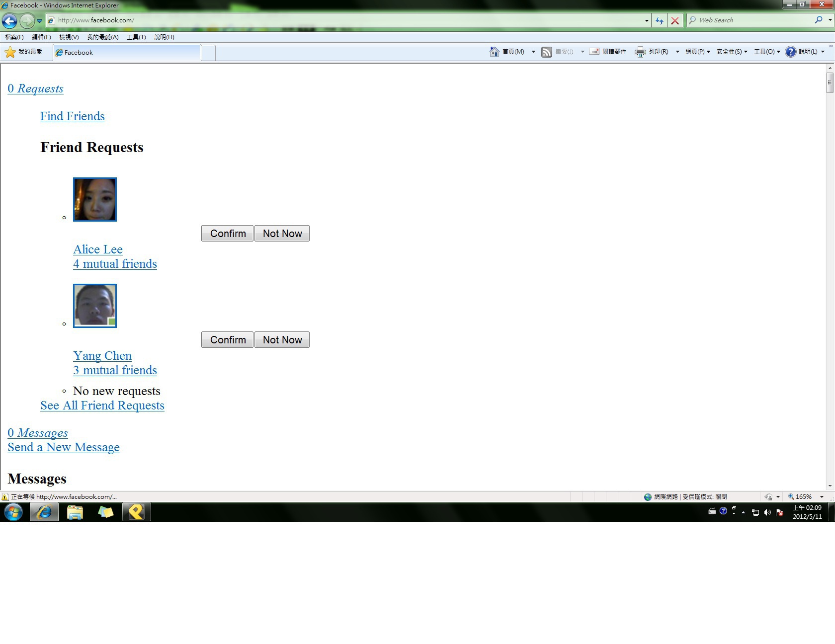This screenshot has height=644, width=835.
Task: Click the browser Forward arrow button
Action: click(27, 21)
